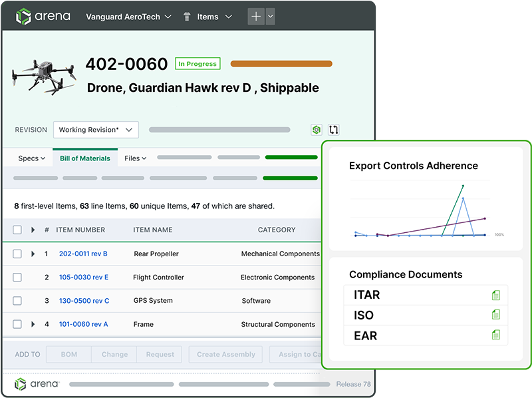Click the In Progress status badge
The width and height of the screenshot is (532, 398).
pos(198,63)
